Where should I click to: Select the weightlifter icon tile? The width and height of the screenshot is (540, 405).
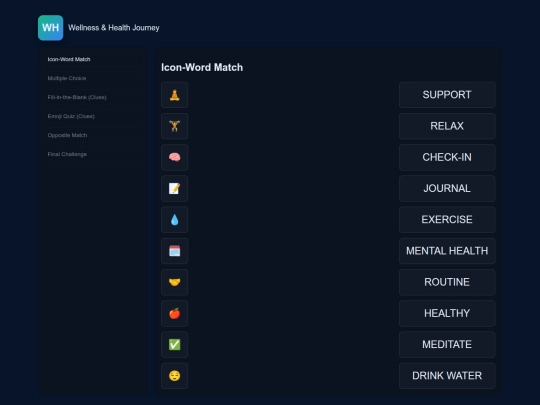(x=175, y=126)
